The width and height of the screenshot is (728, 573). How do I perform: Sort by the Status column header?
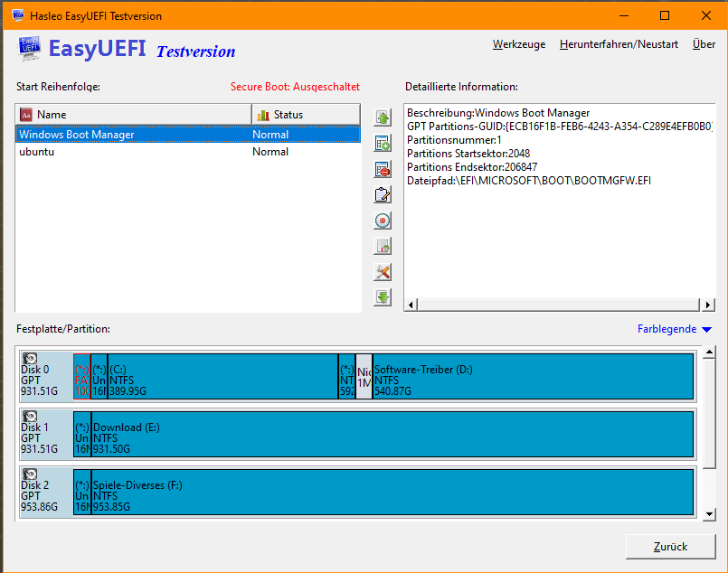pos(306,115)
